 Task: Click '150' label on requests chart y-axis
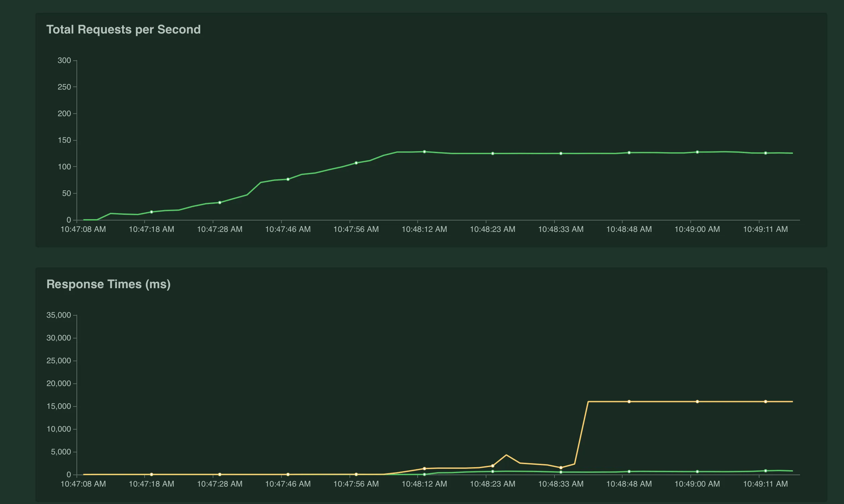click(x=64, y=140)
